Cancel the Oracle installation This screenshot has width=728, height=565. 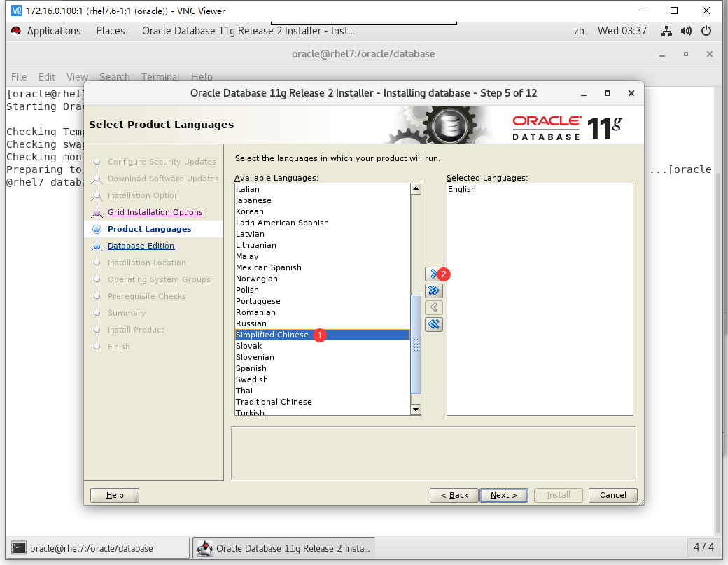click(613, 495)
